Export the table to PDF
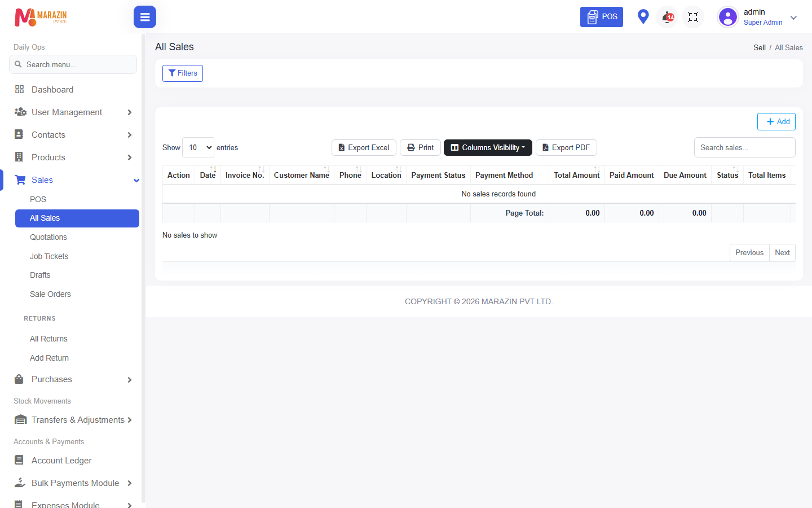The width and height of the screenshot is (812, 508). coord(566,147)
